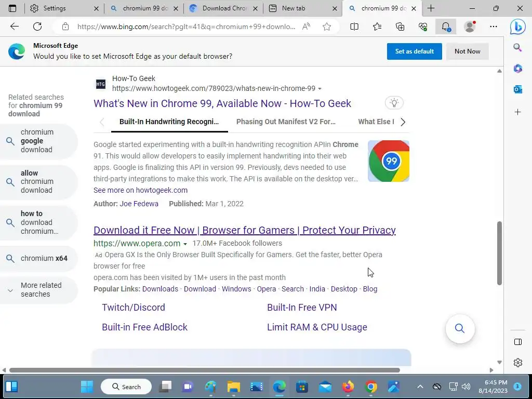
Task: Open a new browser tab
Action: [x=431, y=8]
